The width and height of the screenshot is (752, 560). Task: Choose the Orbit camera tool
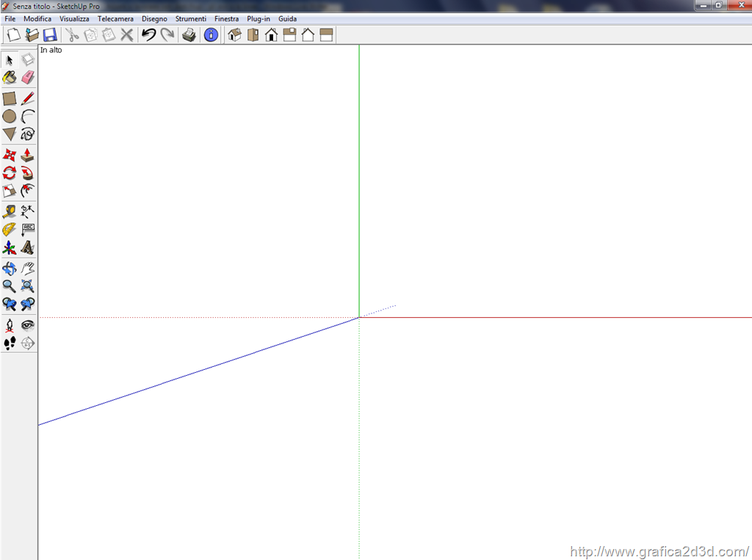click(10, 269)
